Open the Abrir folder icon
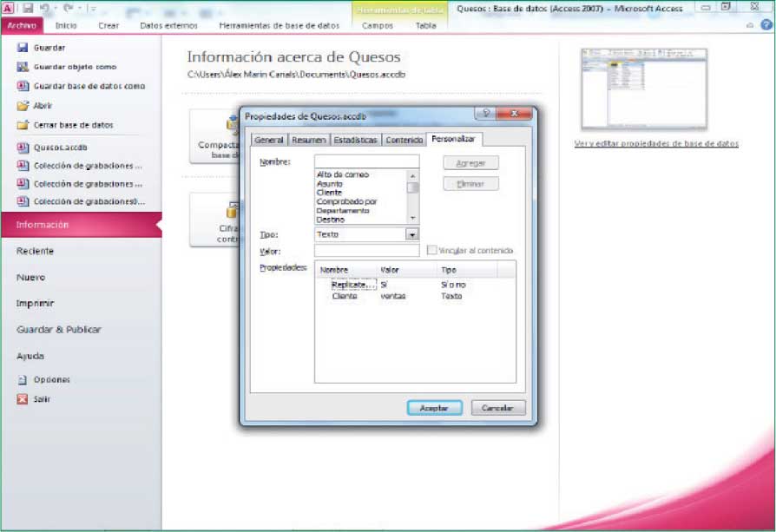 pos(23,105)
